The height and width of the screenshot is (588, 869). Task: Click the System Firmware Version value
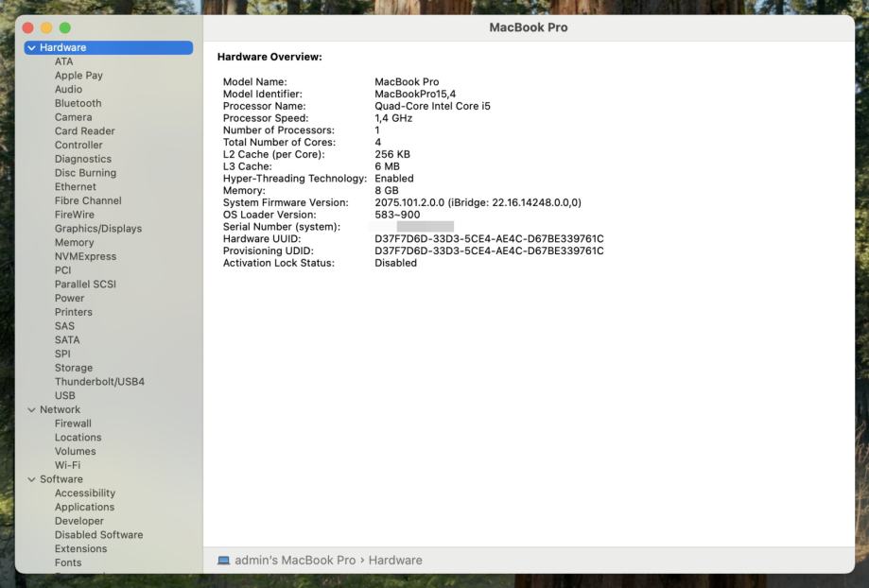[x=478, y=203]
